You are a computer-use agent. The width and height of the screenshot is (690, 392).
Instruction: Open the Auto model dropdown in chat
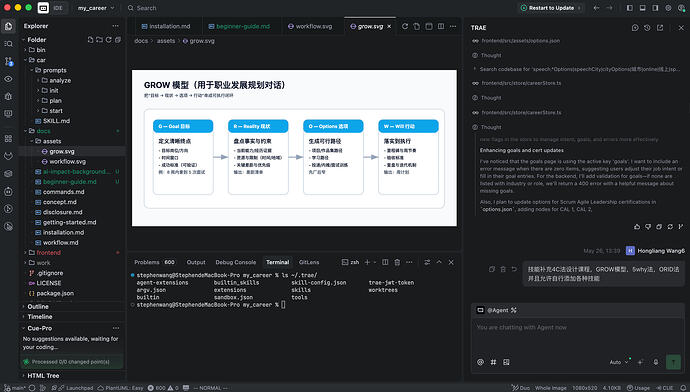coord(619,362)
